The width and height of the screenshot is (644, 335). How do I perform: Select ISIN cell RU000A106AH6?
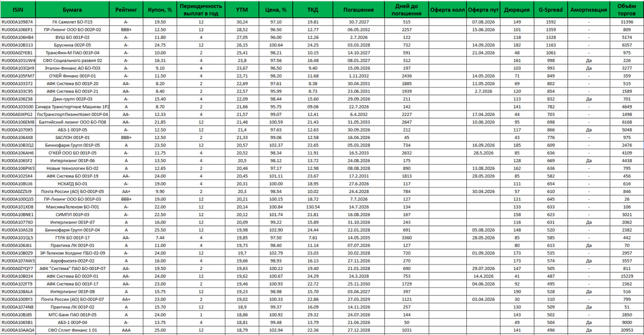(18, 154)
